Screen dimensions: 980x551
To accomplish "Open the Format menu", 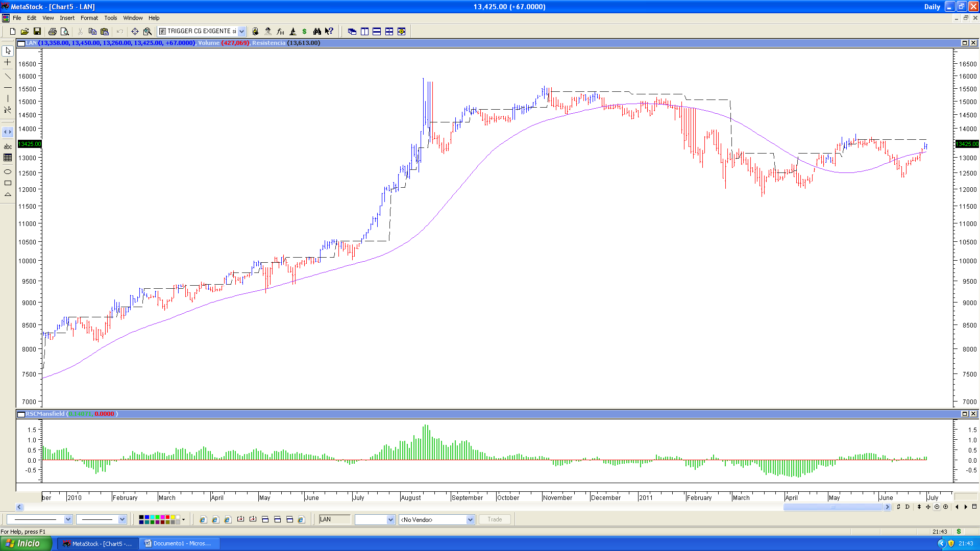I will 89,18.
